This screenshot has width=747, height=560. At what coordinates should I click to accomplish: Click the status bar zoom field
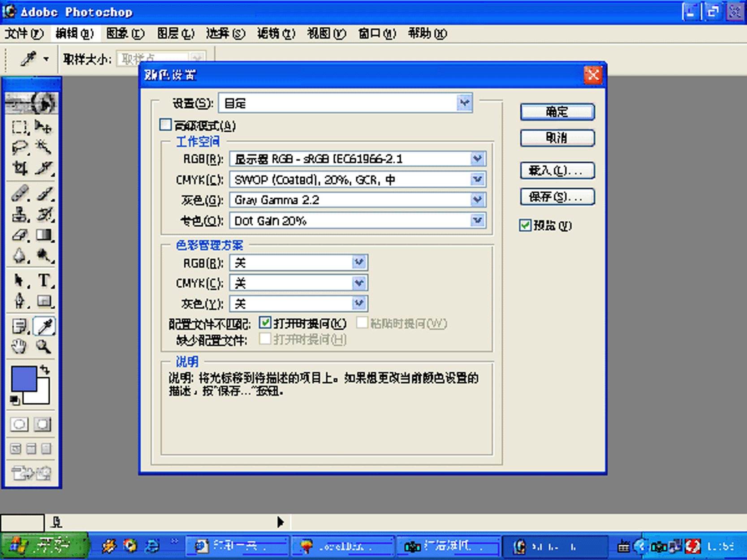point(22,522)
